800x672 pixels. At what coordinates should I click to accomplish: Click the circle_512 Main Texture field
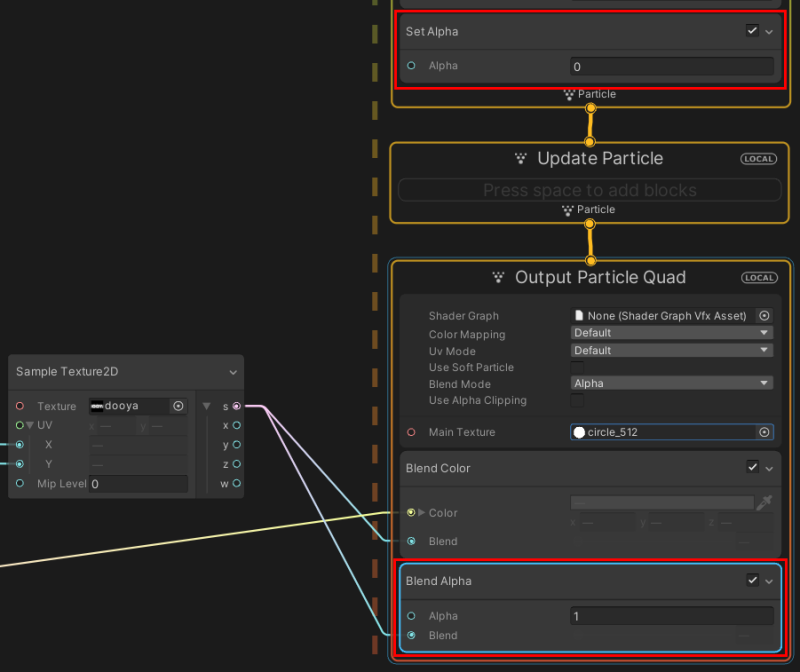click(x=663, y=432)
